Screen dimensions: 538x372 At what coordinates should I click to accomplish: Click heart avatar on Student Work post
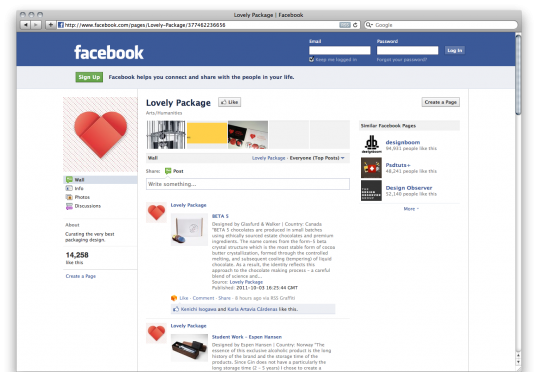[156, 333]
